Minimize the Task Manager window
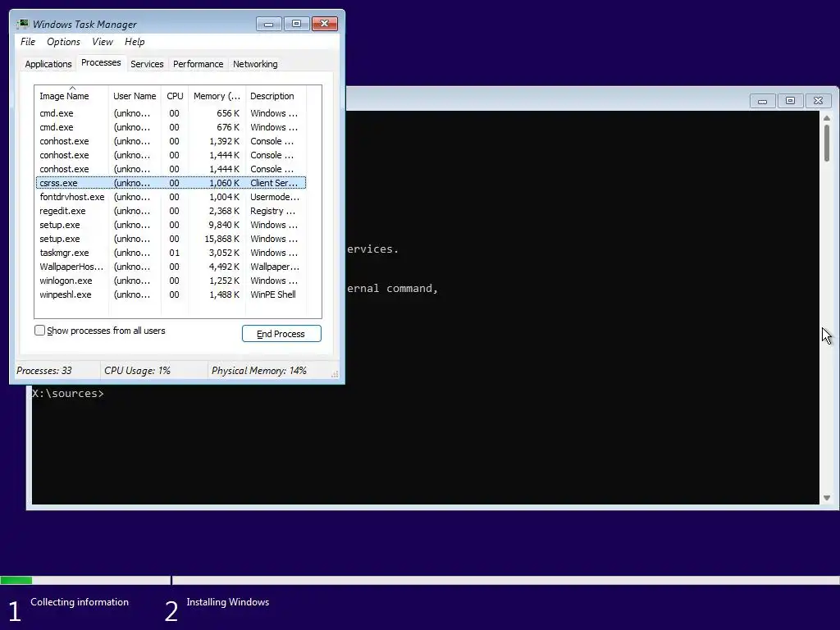Viewport: 840px width, 630px height. coord(268,24)
